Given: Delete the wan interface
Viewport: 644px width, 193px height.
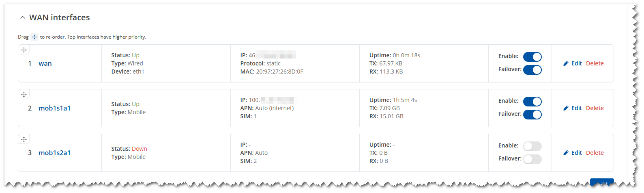Looking at the screenshot, I should click(595, 63).
